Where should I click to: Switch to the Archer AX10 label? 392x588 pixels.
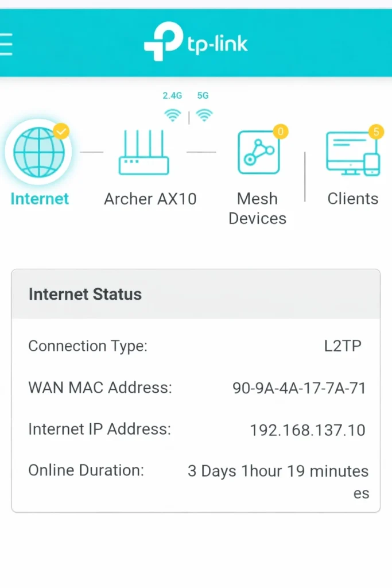pyautogui.click(x=150, y=199)
